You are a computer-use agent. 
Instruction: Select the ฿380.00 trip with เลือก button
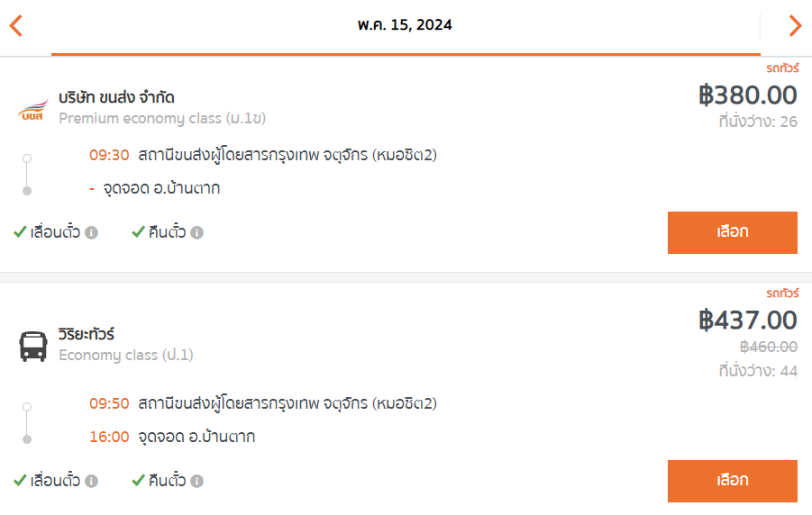point(733,232)
